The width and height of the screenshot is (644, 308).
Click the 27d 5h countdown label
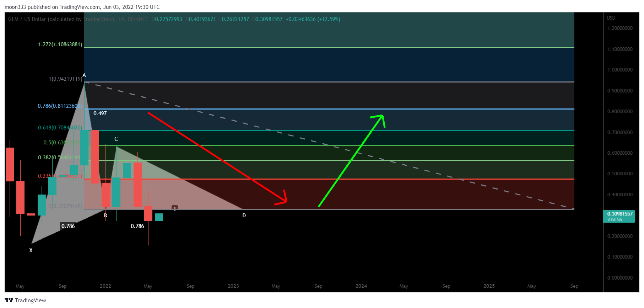pyautogui.click(x=615, y=219)
